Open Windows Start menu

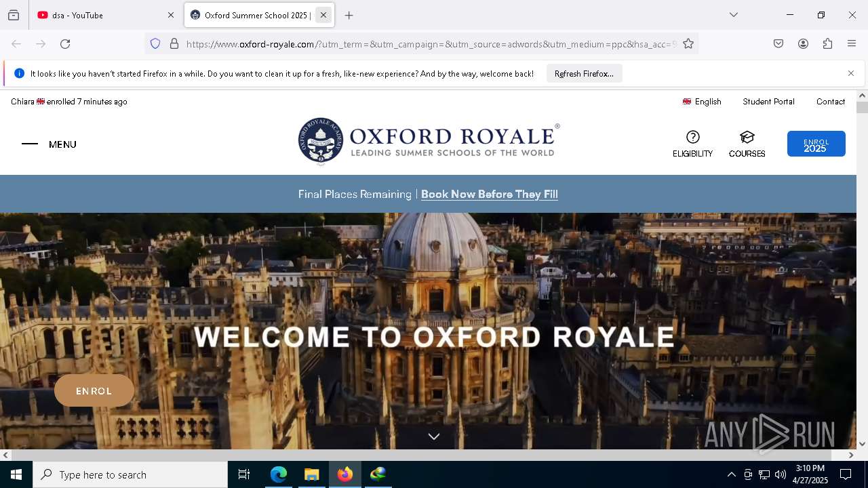[x=16, y=474]
